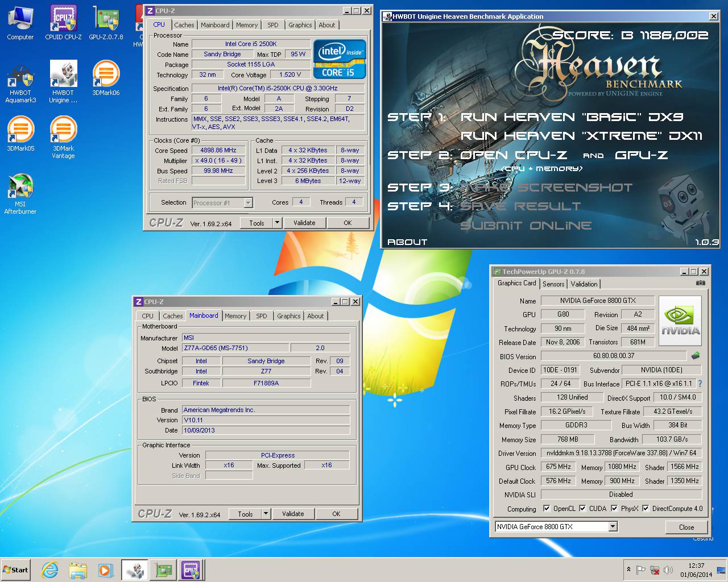Expand Tools dropdown arrow in top CPU-Z
Image resolution: width=728 pixels, height=582 pixels.
(x=278, y=223)
